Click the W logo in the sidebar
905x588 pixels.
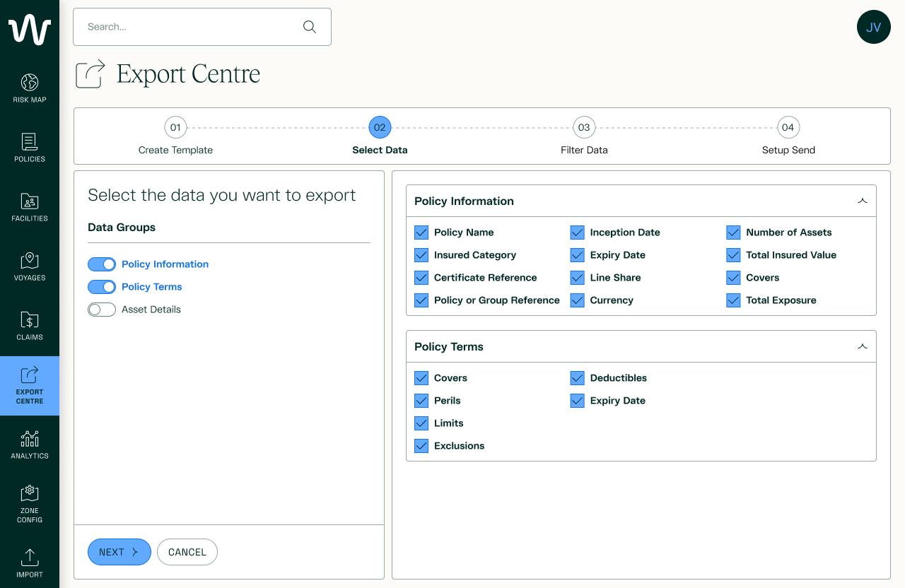tap(30, 31)
